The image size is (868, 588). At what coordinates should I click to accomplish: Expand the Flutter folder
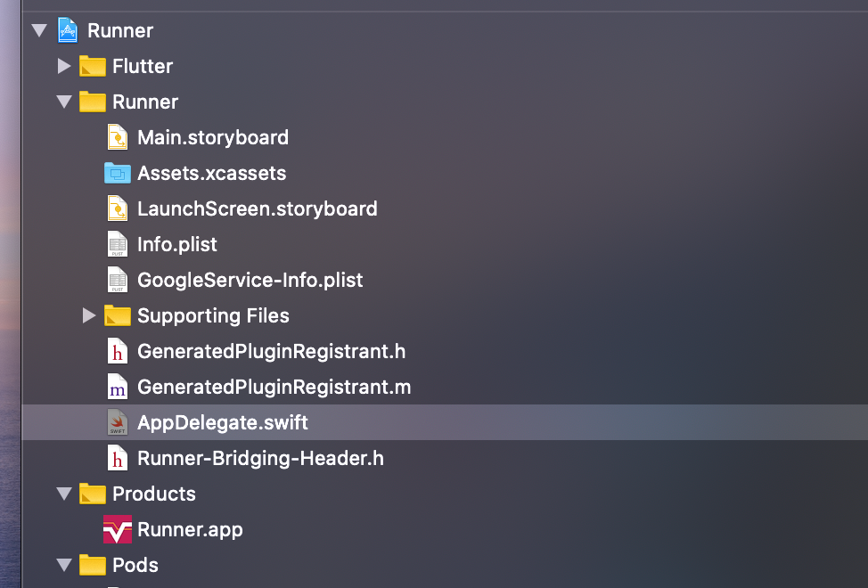click(x=63, y=65)
